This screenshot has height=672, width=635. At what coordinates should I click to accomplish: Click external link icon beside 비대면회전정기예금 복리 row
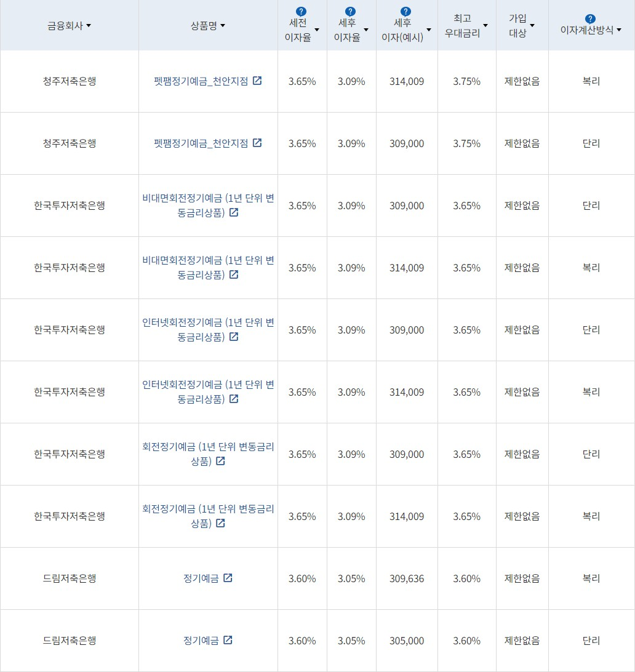234,275
